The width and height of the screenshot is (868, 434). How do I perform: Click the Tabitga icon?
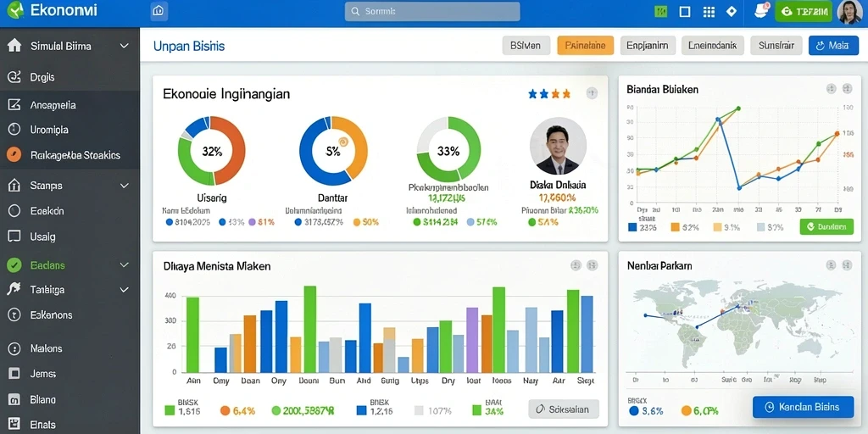(x=14, y=289)
